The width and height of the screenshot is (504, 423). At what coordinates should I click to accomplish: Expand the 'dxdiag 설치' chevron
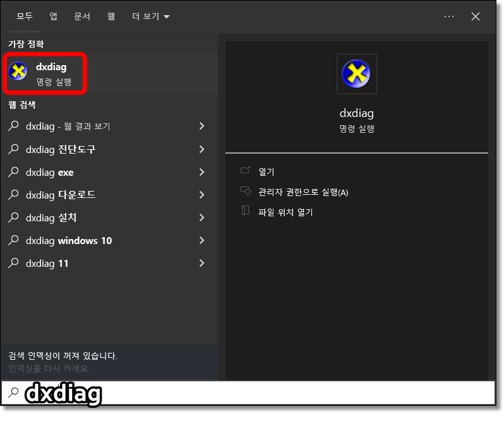click(x=202, y=218)
